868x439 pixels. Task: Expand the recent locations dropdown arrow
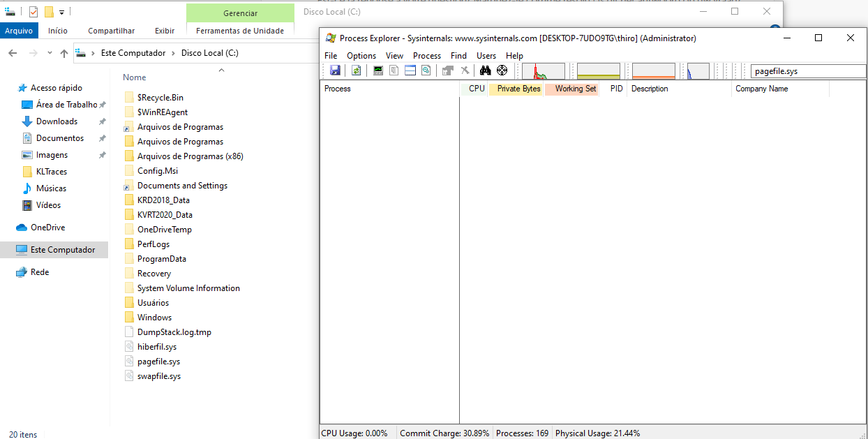[50, 53]
